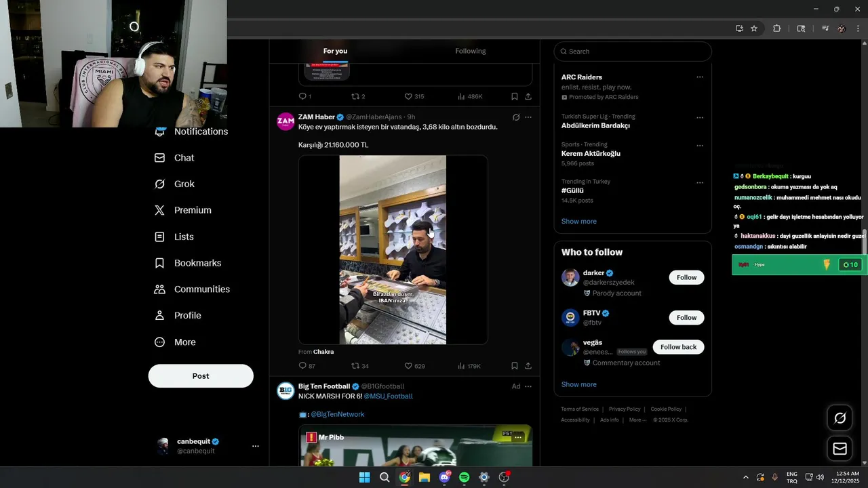Screen dimensions: 868x488
Task: Bookmark the top post with 486K views
Action: point(515,96)
